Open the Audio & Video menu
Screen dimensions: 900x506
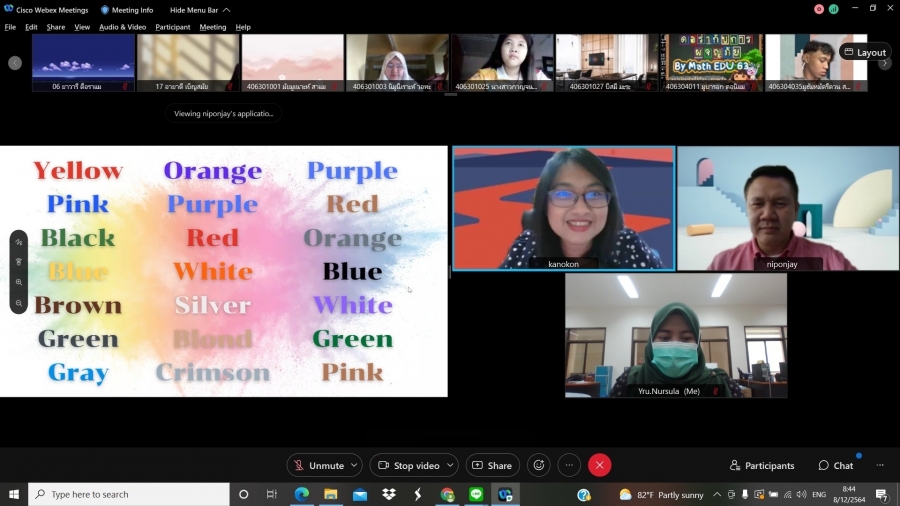pos(122,27)
